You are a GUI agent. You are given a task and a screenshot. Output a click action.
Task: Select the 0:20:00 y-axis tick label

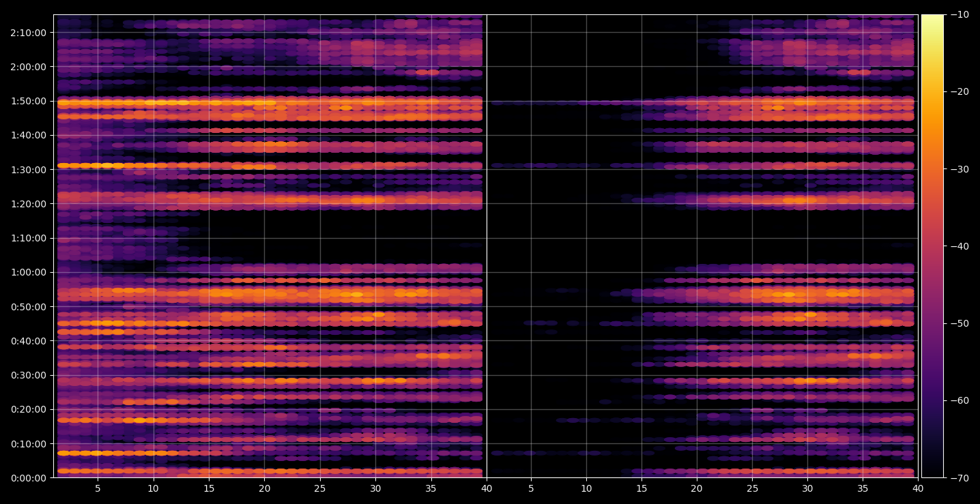pyautogui.click(x=28, y=409)
